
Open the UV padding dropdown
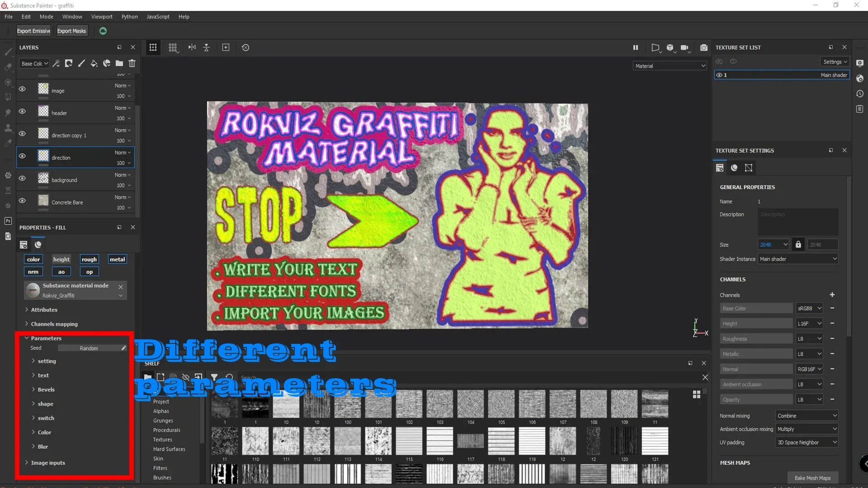coord(807,442)
